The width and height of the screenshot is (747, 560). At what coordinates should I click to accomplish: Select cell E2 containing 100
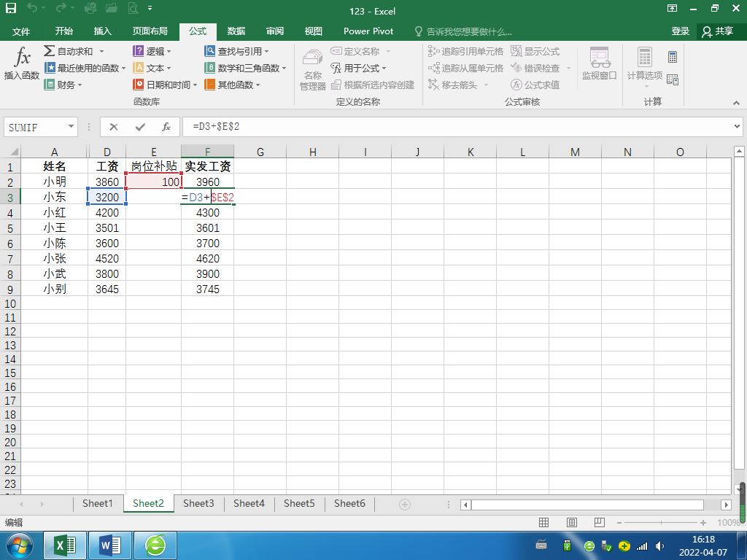tap(153, 182)
